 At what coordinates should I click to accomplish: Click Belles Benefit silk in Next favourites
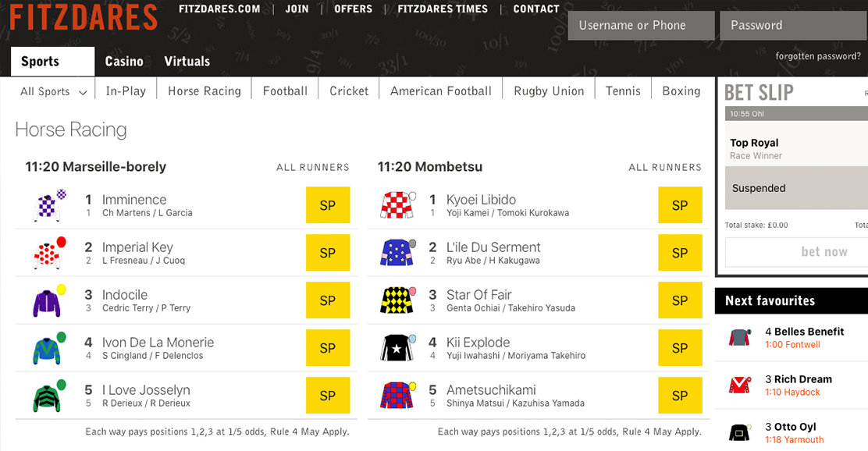[x=739, y=337]
